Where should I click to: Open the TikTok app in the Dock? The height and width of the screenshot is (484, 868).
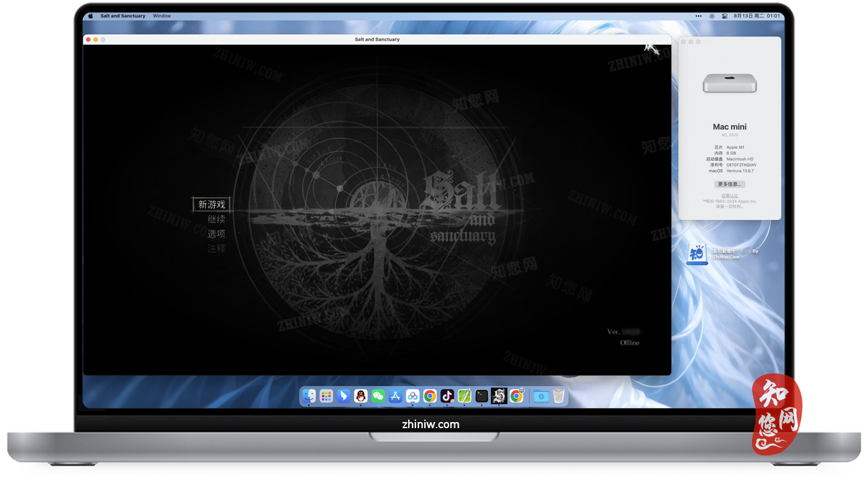pos(447,396)
